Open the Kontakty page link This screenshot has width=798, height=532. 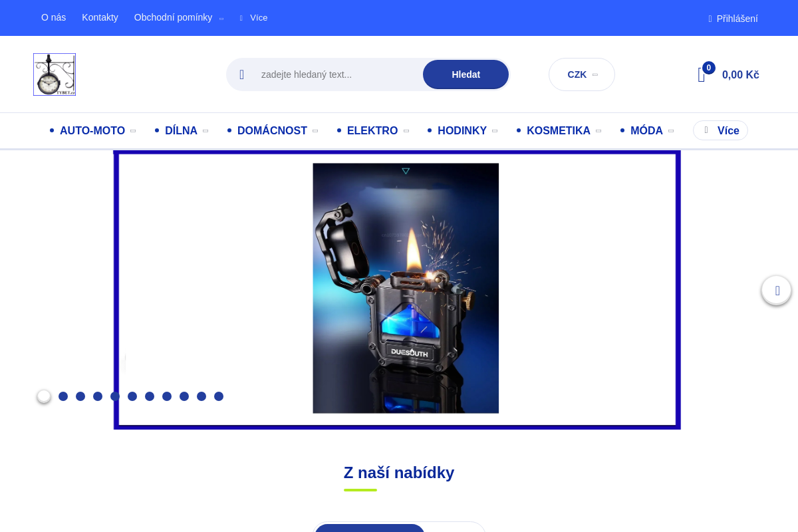point(100,17)
